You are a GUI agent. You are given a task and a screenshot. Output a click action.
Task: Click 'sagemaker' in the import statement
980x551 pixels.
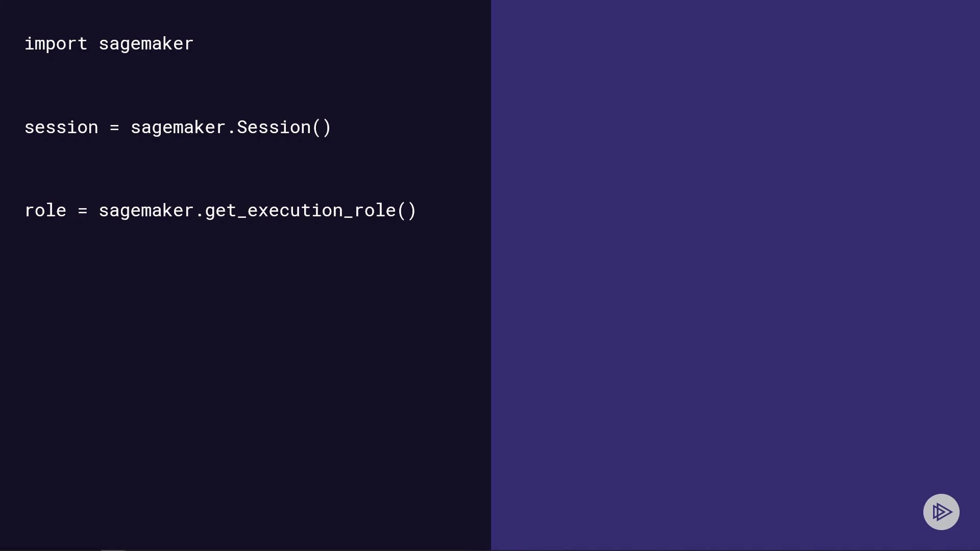pos(146,44)
